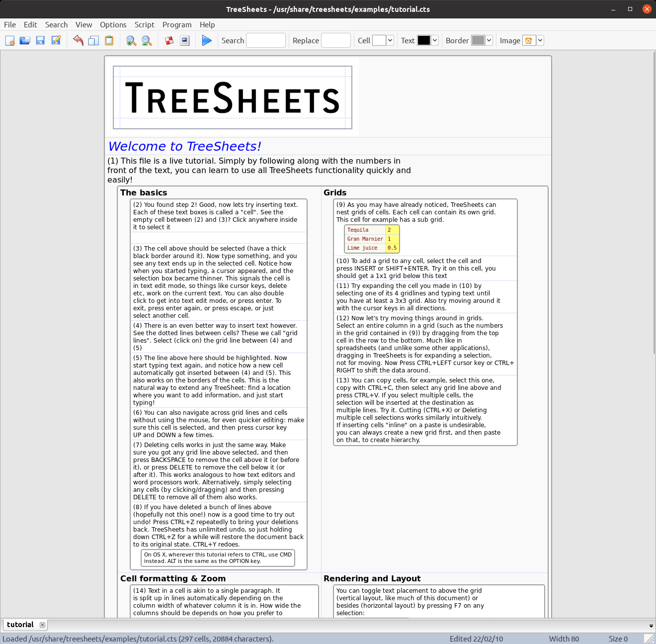
Task: Select the 'On OS X' note cell
Action: pyautogui.click(x=218, y=558)
